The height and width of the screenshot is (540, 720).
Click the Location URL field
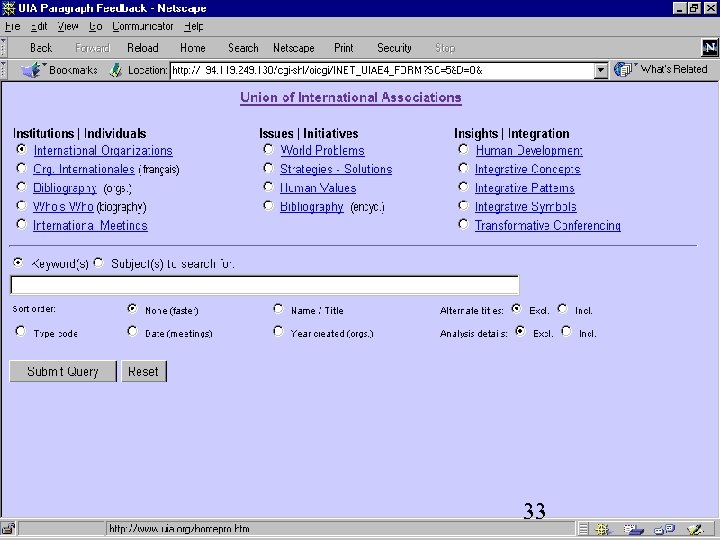(x=382, y=71)
